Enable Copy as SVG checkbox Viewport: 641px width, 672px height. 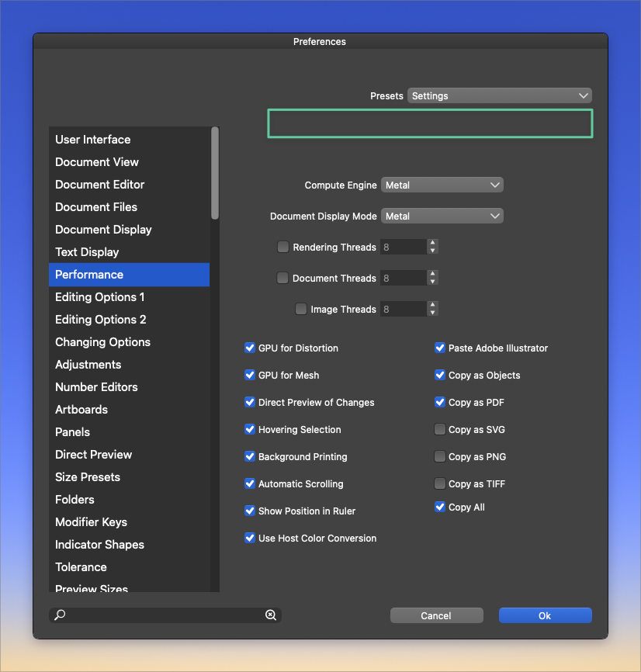coord(440,430)
